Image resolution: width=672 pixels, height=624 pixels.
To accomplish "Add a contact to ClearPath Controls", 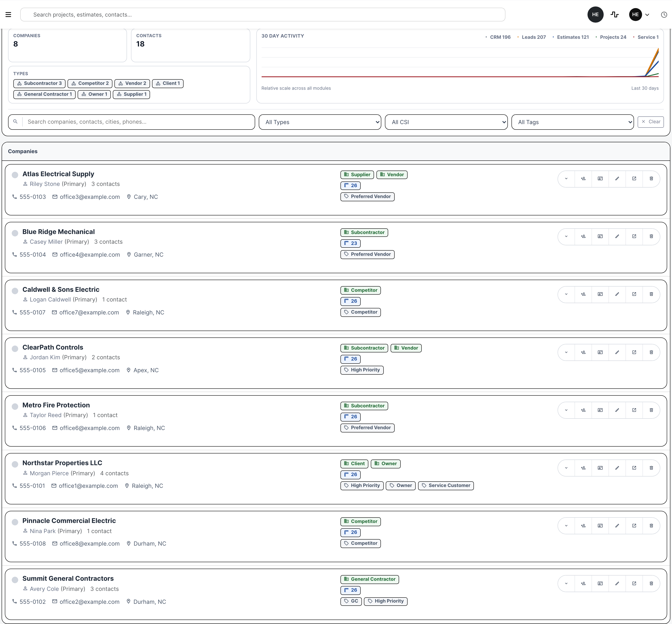I will (x=583, y=352).
